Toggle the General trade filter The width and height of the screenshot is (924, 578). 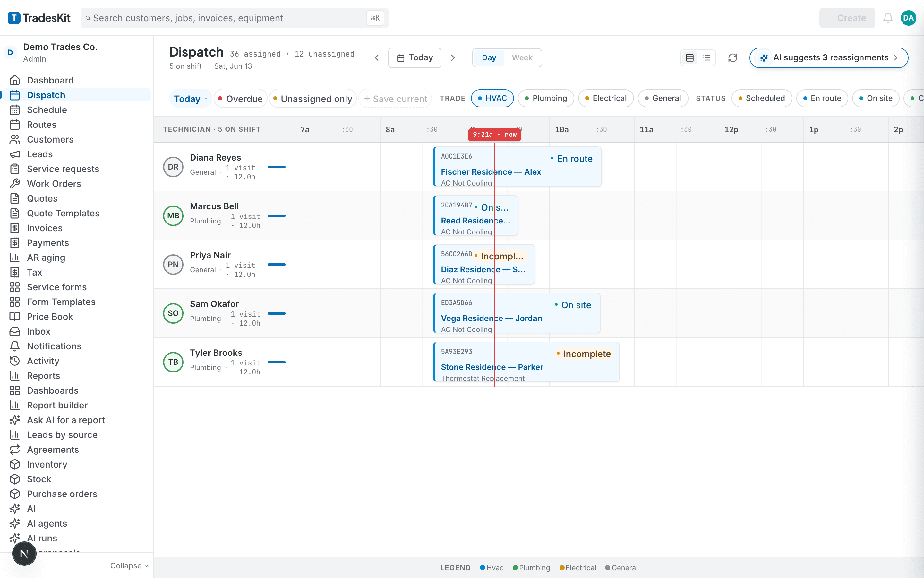coord(663,98)
